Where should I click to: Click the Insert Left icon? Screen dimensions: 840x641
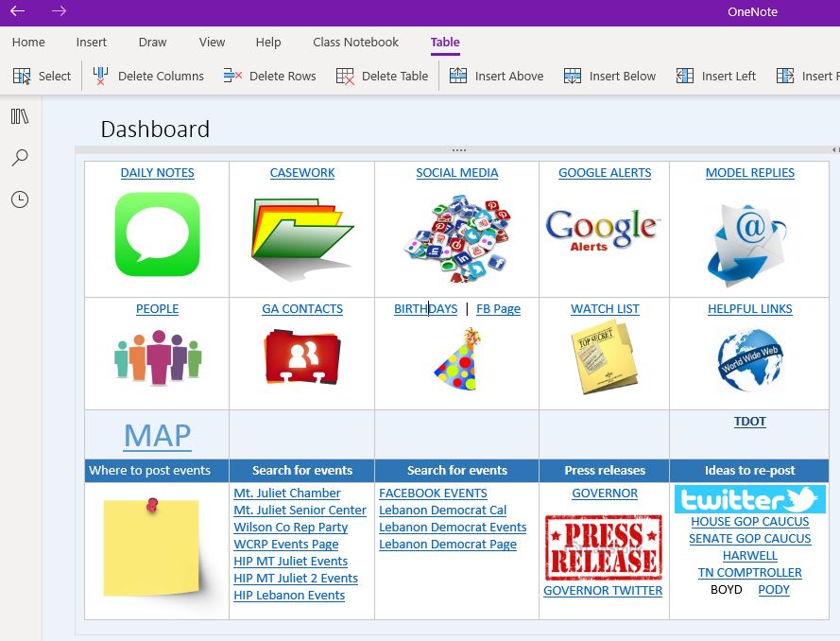click(x=685, y=76)
